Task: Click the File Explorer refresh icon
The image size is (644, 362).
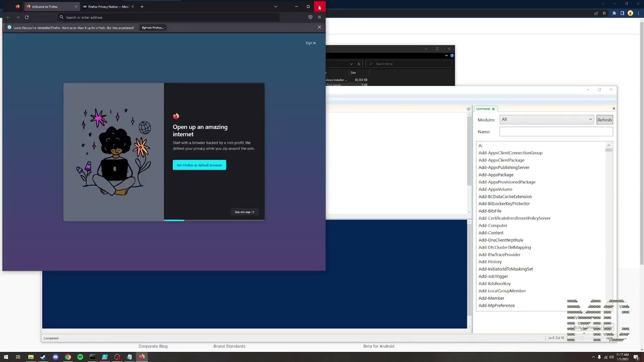Action: (359, 64)
